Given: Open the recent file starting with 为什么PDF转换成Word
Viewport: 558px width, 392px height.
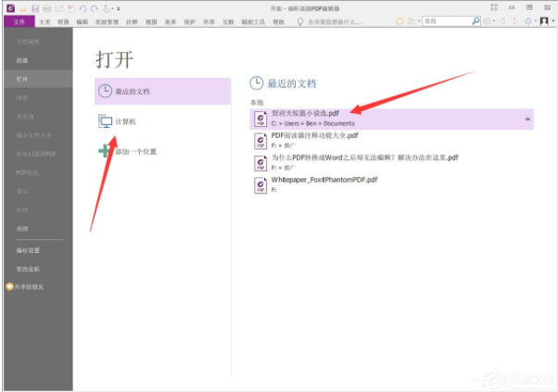Looking at the screenshot, I should click(392, 162).
